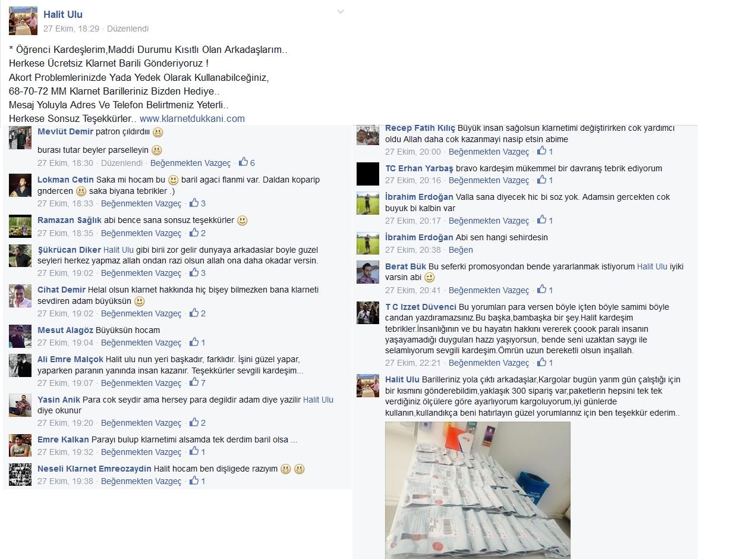Open the post options chevron dropdown
The image size is (756, 559).
[x=341, y=12]
